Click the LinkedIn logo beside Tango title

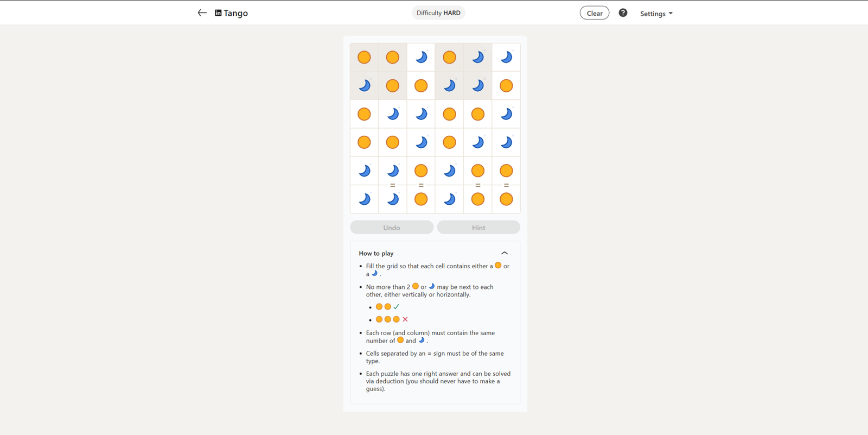(x=218, y=13)
